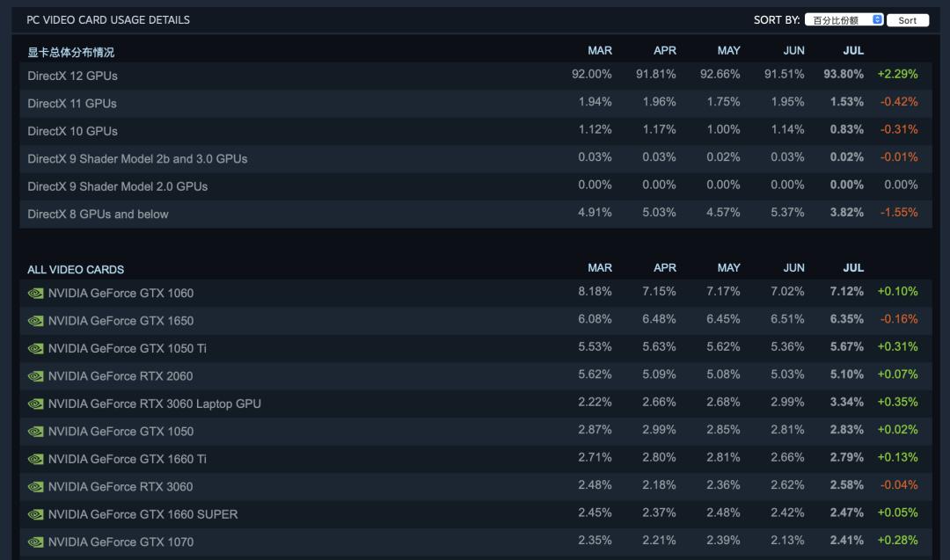Click NVIDIA logo beside GeForce GTX 1650
The height and width of the screenshot is (560, 950).
point(35,321)
